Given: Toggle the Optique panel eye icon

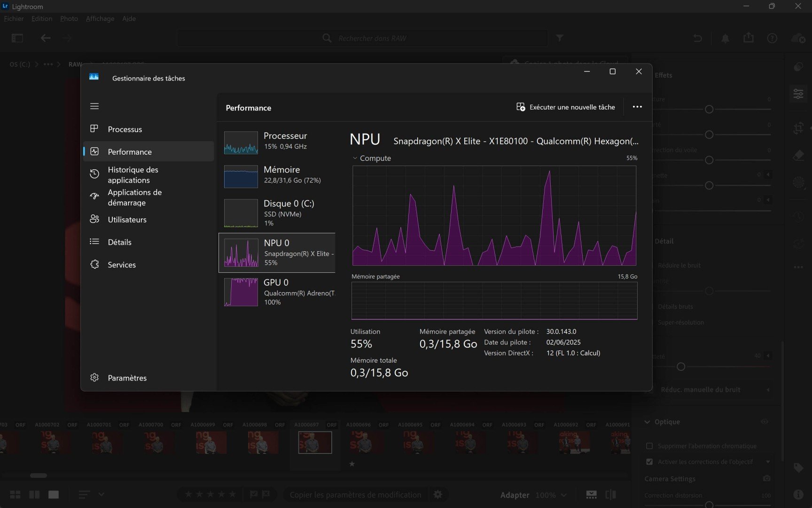Looking at the screenshot, I should (x=765, y=422).
